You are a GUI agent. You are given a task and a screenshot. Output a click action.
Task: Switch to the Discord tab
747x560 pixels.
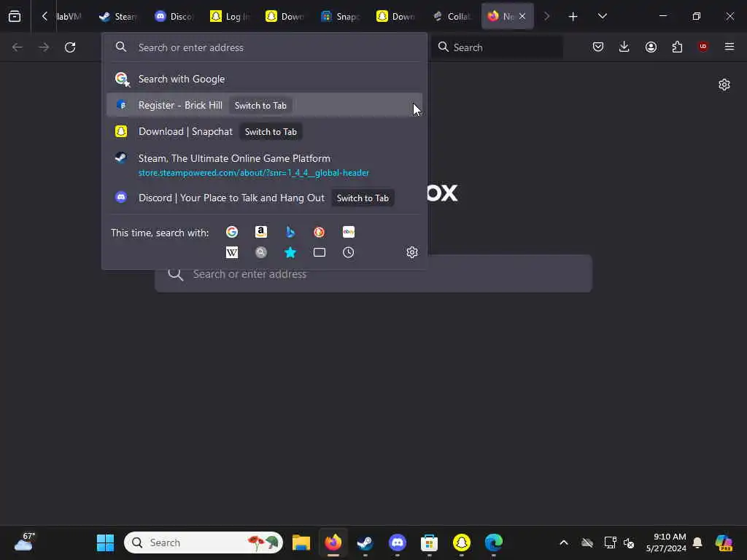(x=174, y=17)
